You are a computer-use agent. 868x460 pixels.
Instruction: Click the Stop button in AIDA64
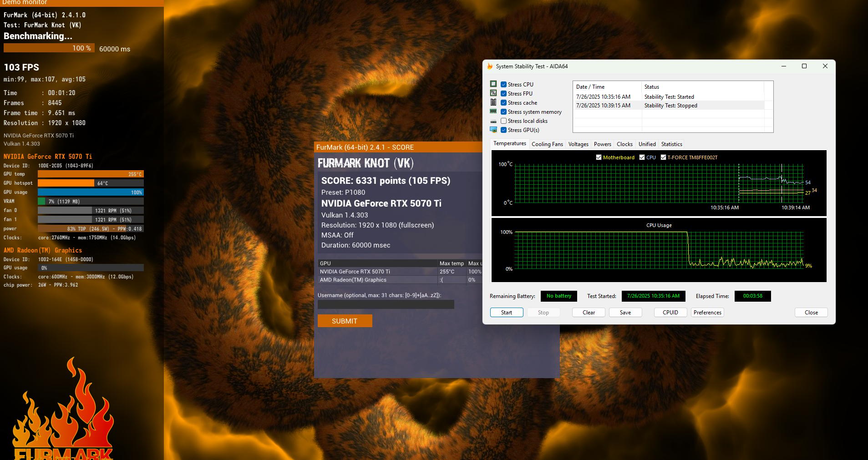tap(543, 313)
